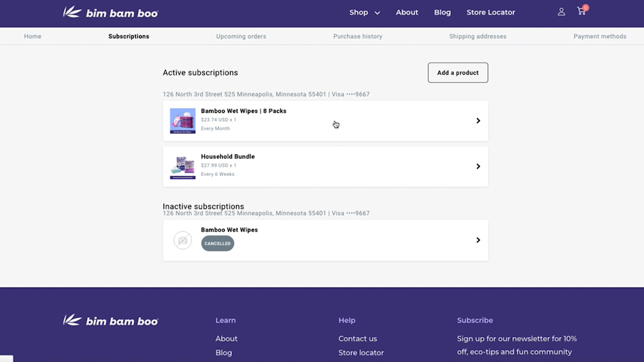Expand Household Bundle subscription arrow
The width and height of the screenshot is (644, 362).
tap(478, 166)
